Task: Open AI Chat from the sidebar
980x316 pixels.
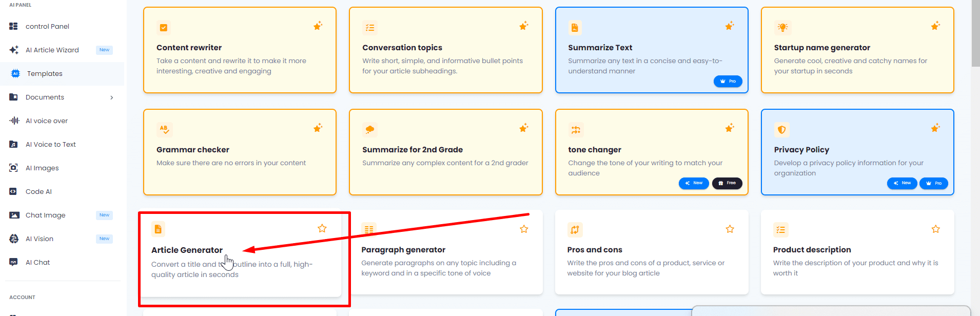Action: [38, 262]
